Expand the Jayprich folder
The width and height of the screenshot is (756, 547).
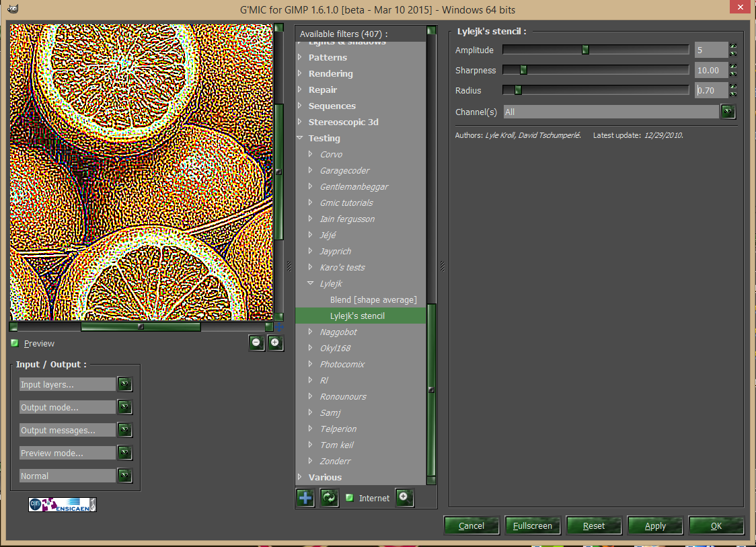click(311, 251)
